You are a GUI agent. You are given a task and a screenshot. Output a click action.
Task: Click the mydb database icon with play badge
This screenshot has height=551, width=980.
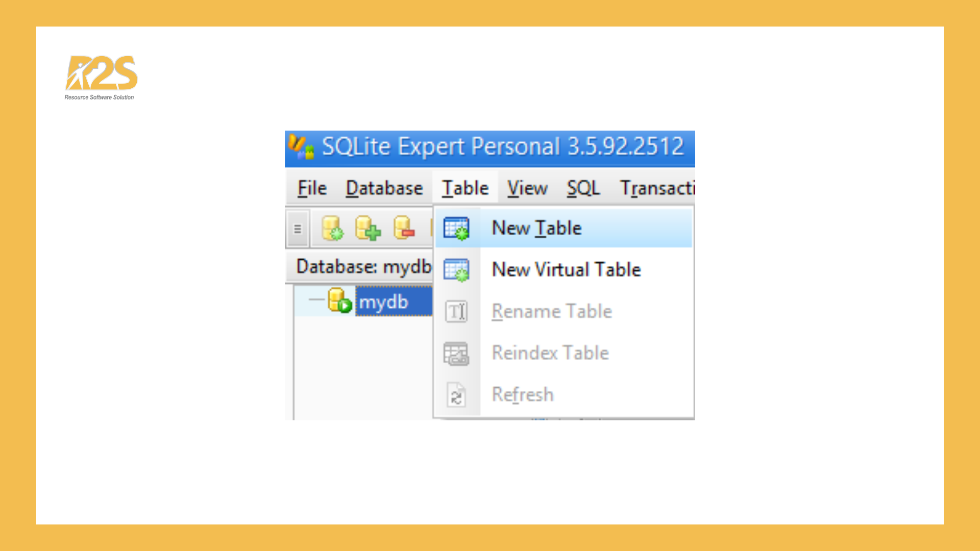(x=338, y=302)
